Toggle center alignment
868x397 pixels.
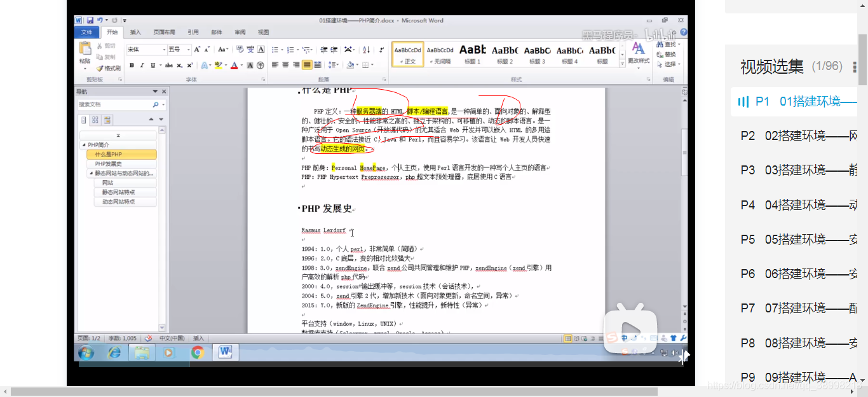[285, 65]
